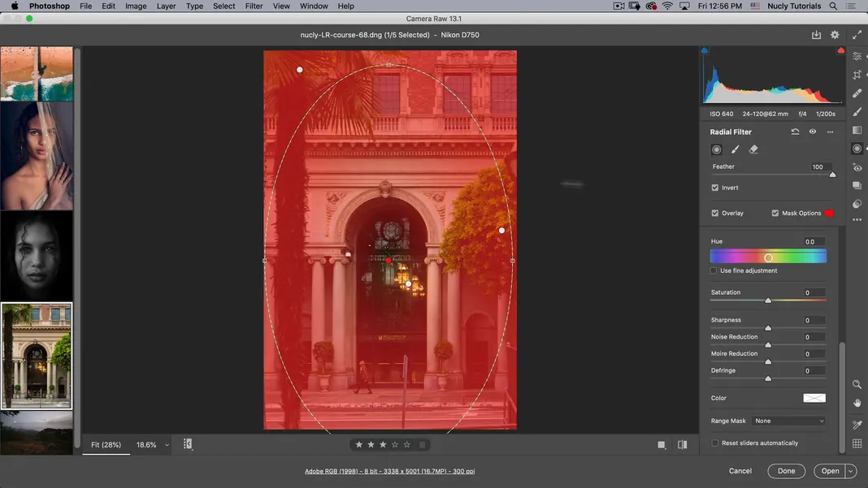Choose create new radial filter mode
868x488 pixels.
pos(716,149)
